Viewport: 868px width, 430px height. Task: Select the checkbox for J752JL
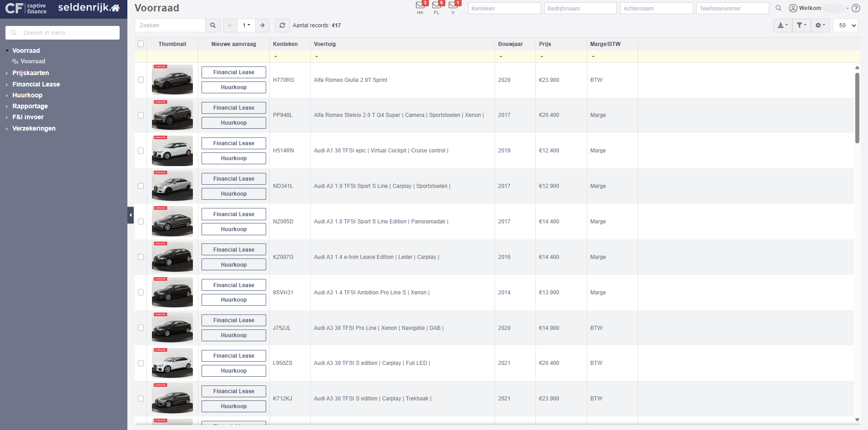pos(141,328)
